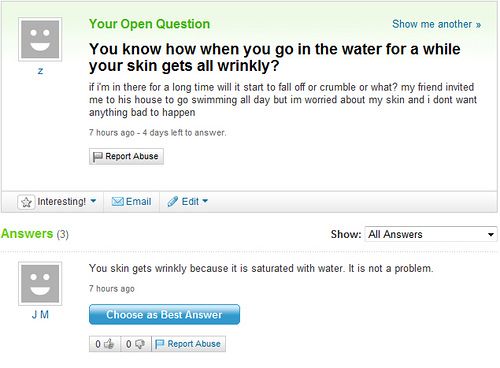The height and width of the screenshot is (368, 500).
Task: Click the envelope Email icon
Action: [118, 202]
